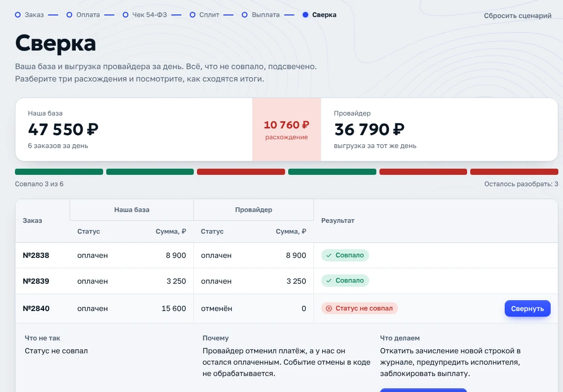The height and width of the screenshot is (392, 563).
Task: Click Осталось разобрать: 3 counter
Action: tap(521, 184)
